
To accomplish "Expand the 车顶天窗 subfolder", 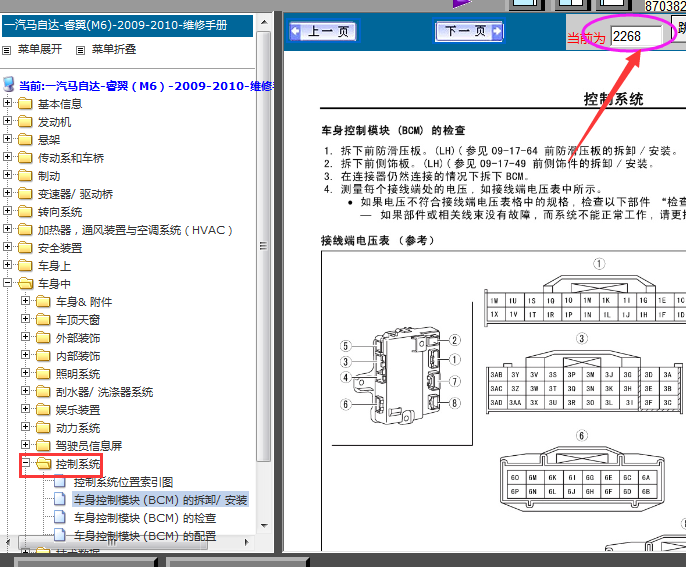I will click(25, 318).
